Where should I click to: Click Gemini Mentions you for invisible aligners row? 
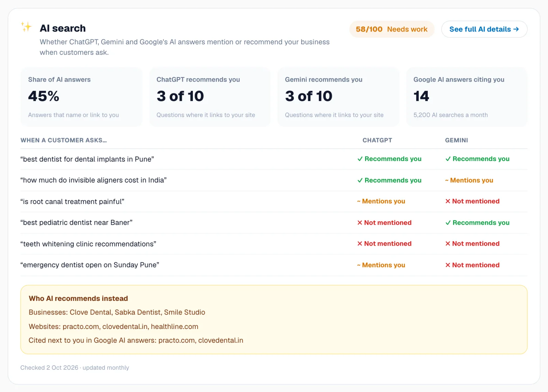pyautogui.click(x=469, y=180)
